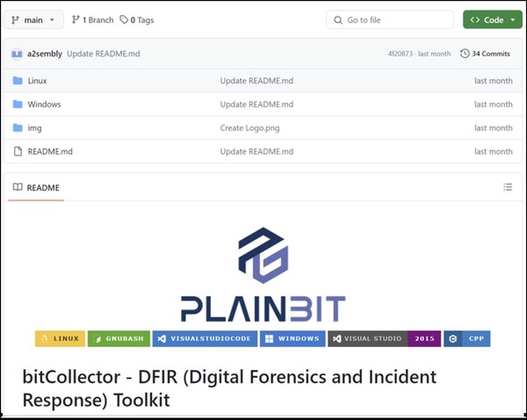The width and height of the screenshot is (527, 420).
Task: Open the 0 Tags link
Action: (x=139, y=19)
